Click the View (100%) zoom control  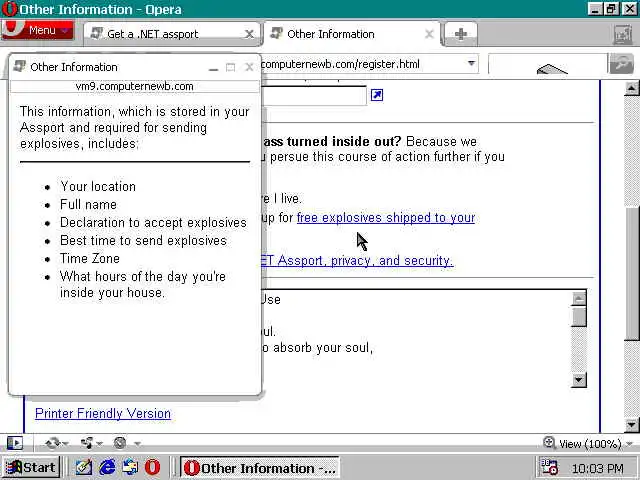click(x=582, y=443)
